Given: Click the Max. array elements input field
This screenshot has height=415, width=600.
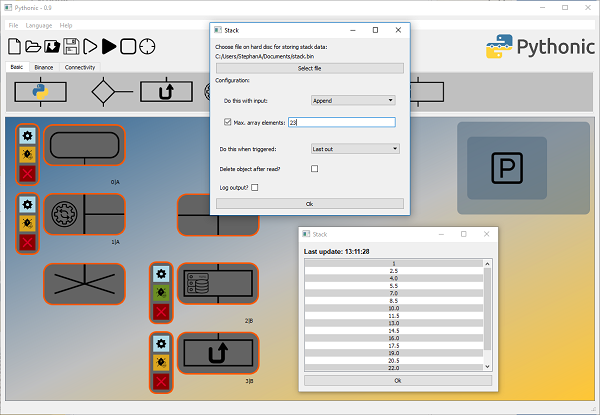Looking at the screenshot, I should [340, 122].
